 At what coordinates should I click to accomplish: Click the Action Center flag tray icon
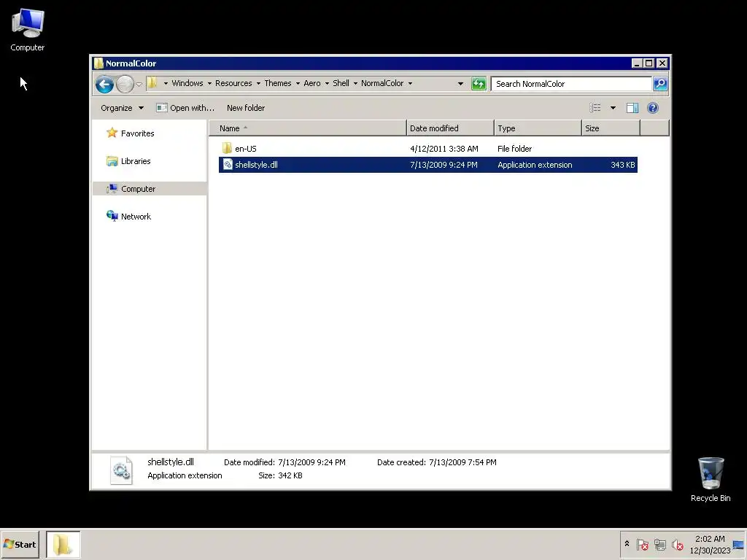(x=642, y=544)
